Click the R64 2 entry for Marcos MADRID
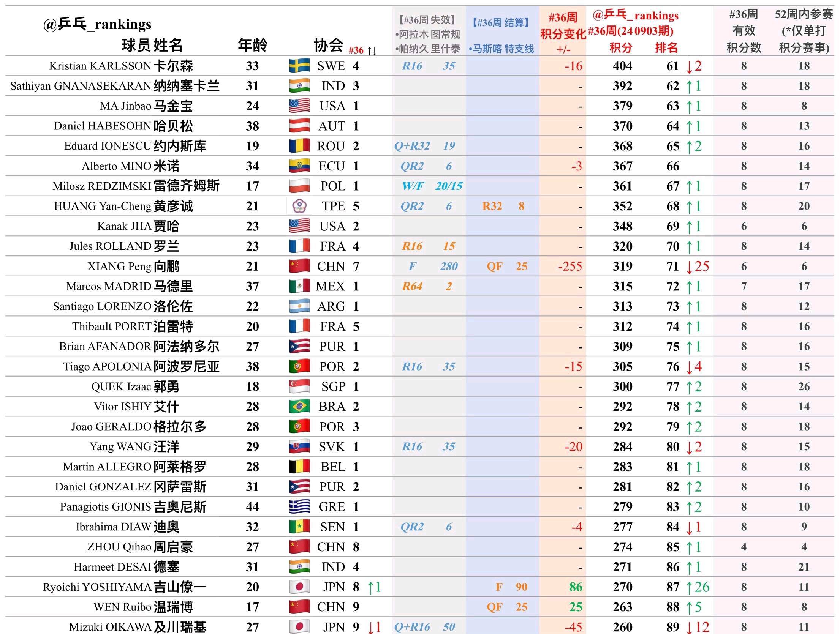 tap(427, 286)
